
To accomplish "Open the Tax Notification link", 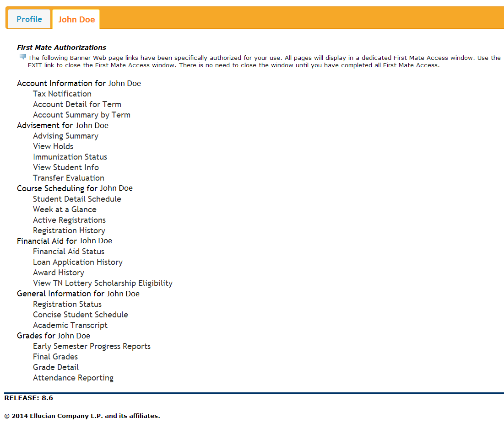I will [62, 94].
